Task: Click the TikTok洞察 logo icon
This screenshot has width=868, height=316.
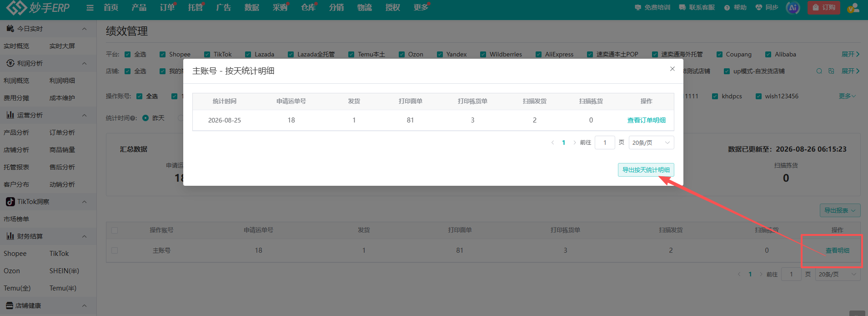Action: (x=10, y=202)
